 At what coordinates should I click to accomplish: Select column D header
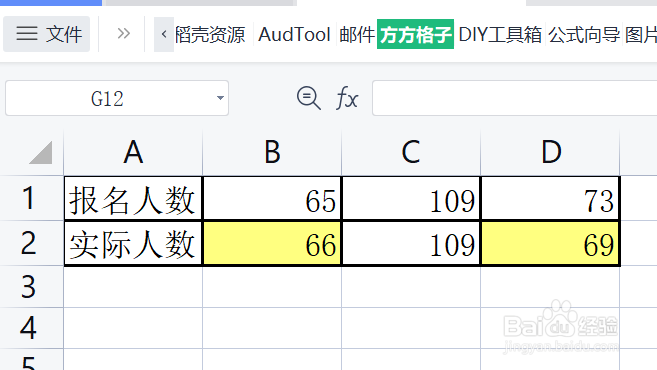click(551, 153)
